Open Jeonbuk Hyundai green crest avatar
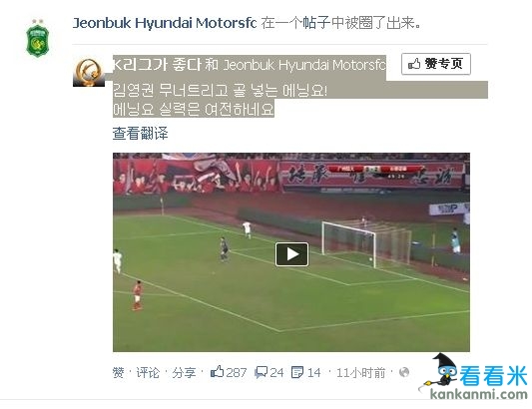Image resolution: width=532 pixels, height=409 pixels. pos(37,38)
